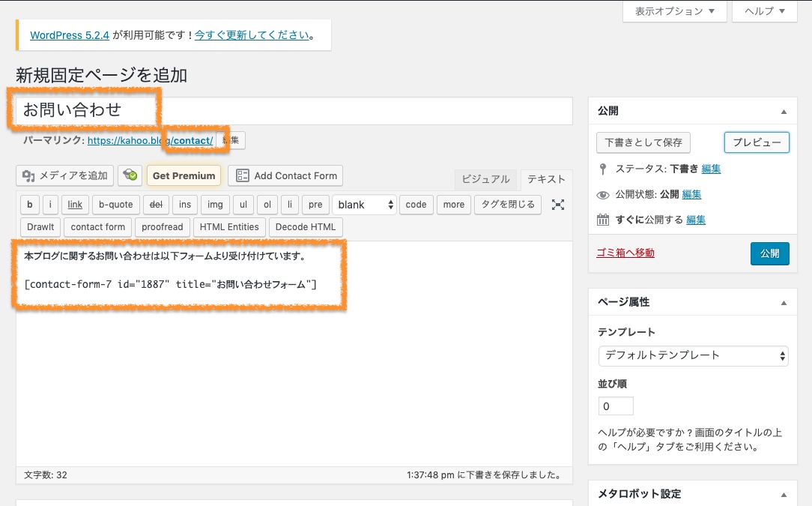This screenshot has width=812, height=506.
Task: Collapse the Page Attributes panel
Action: [784, 303]
